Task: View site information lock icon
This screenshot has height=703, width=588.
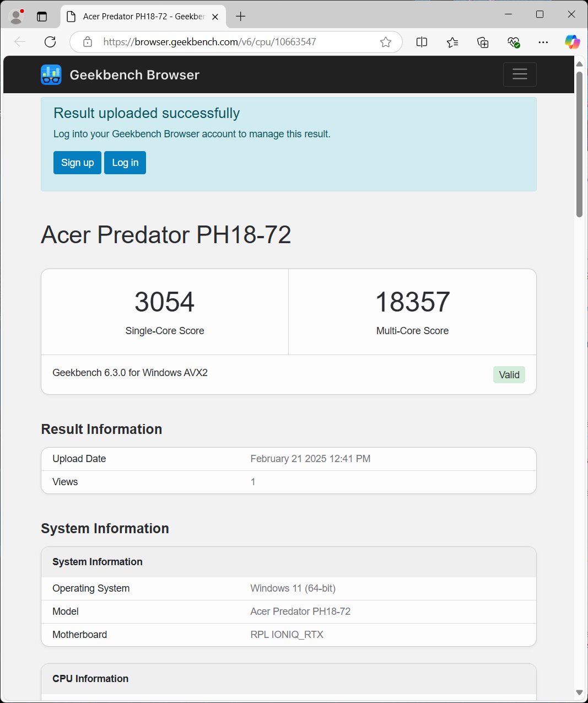Action: 88,42
